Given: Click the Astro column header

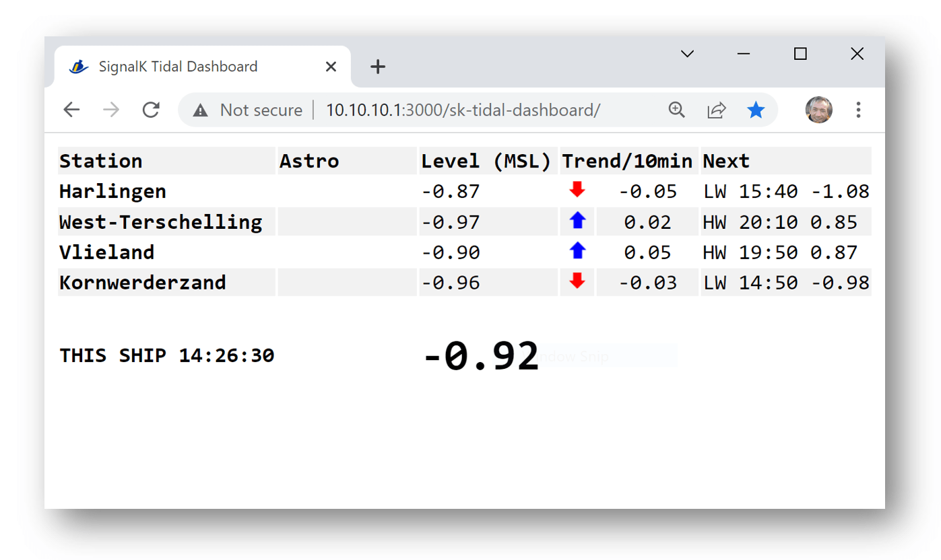Looking at the screenshot, I should pyautogui.click(x=347, y=161).
